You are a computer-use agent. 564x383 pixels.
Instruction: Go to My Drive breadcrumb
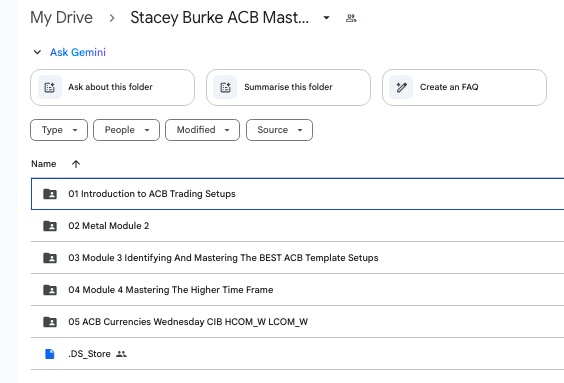[62, 18]
